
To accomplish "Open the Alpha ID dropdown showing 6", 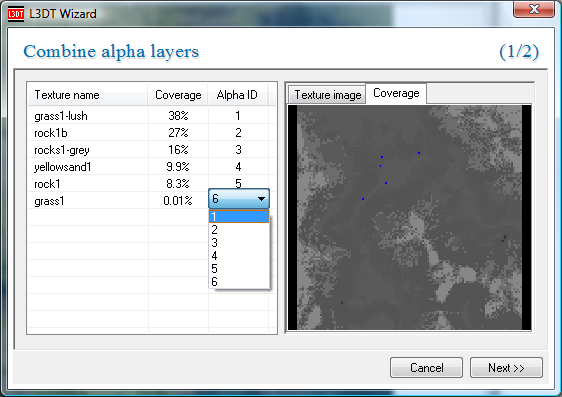I will pos(239,198).
